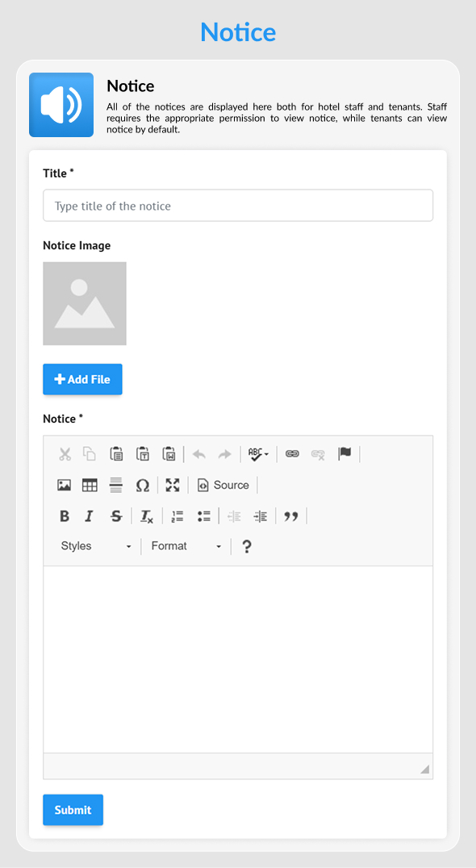Open the Format dropdown

(x=186, y=546)
